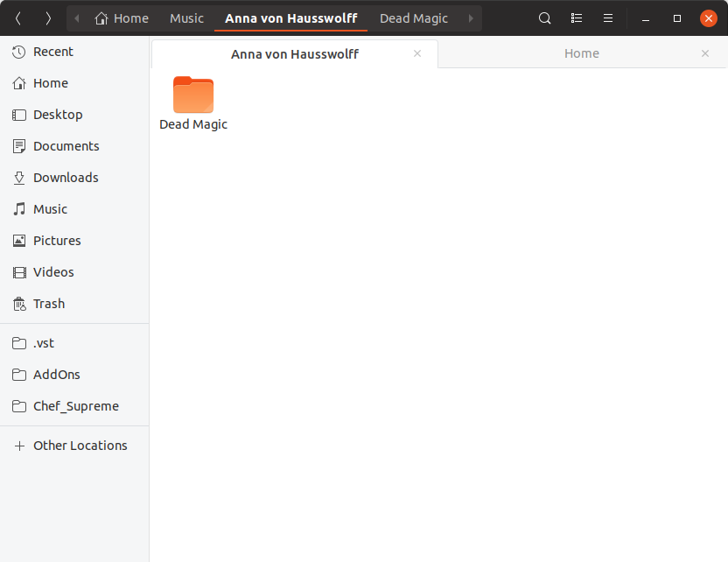The width and height of the screenshot is (728, 562).
Task: Close the Files window
Action: click(x=709, y=18)
